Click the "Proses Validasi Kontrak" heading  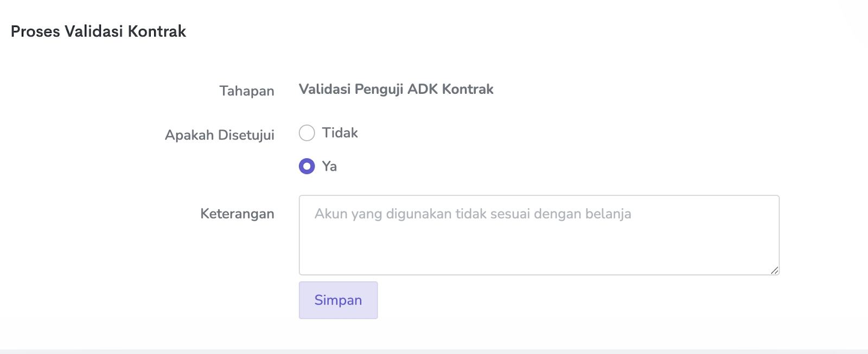pyautogui.click(x=98, y=31)
